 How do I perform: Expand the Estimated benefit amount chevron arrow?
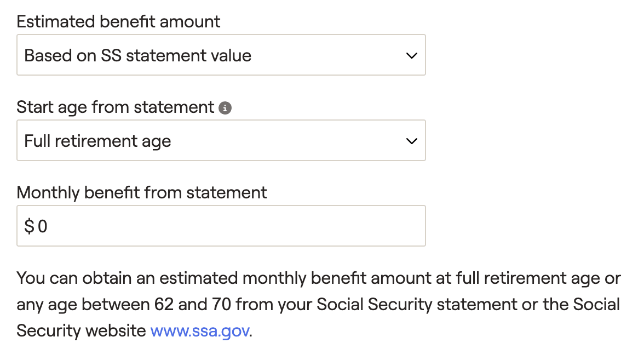tap(412, 55)
